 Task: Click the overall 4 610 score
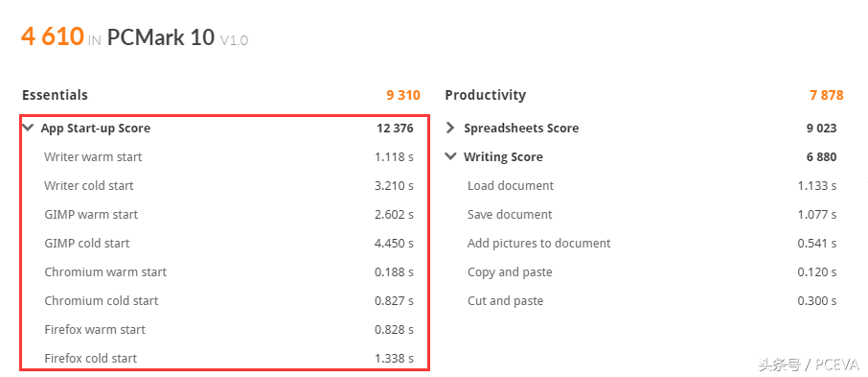coord(53,36)
